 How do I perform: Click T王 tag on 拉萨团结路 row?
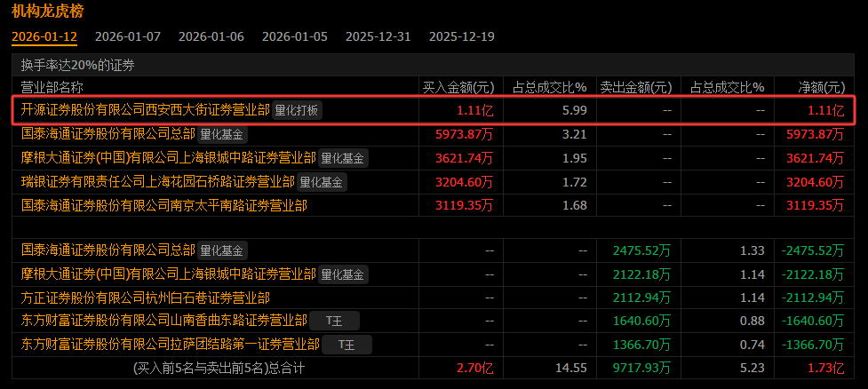point(347,345)
